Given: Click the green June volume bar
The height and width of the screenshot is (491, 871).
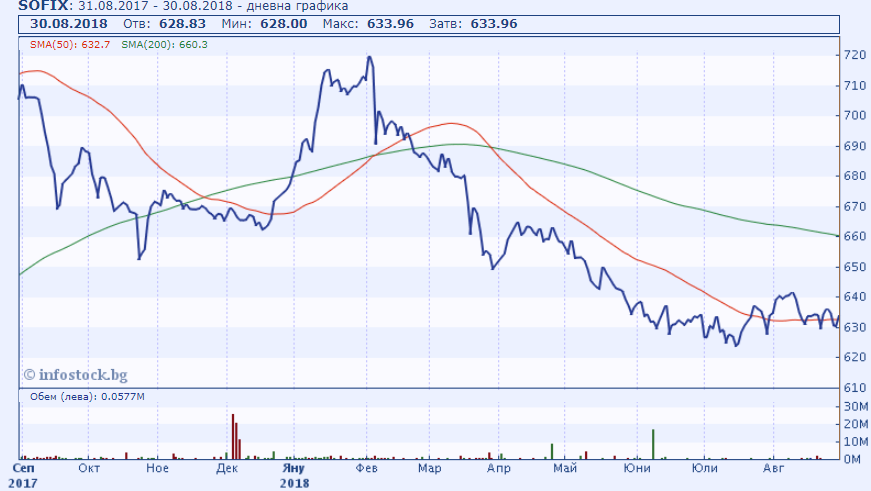Looking at the screenshot, I should 653,444.
